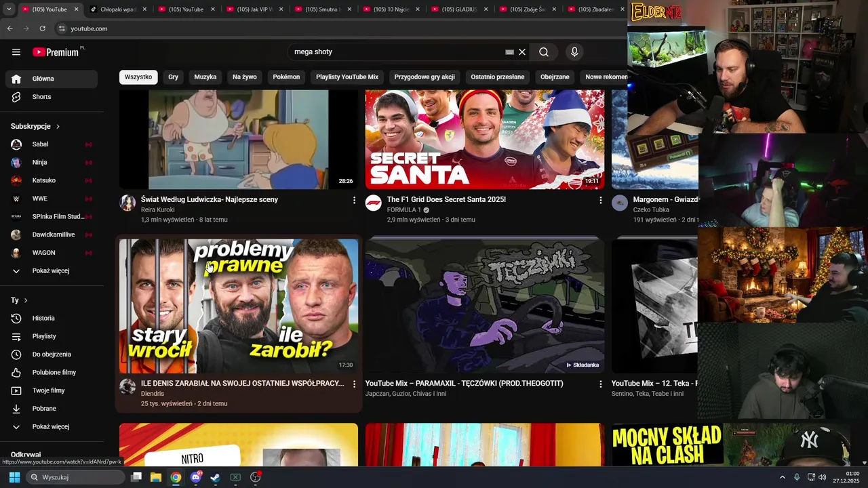Viewport: 868px width, 488px height.
Task: Select Playlisty YouTube Mix chip
Action: click(347, 77)
